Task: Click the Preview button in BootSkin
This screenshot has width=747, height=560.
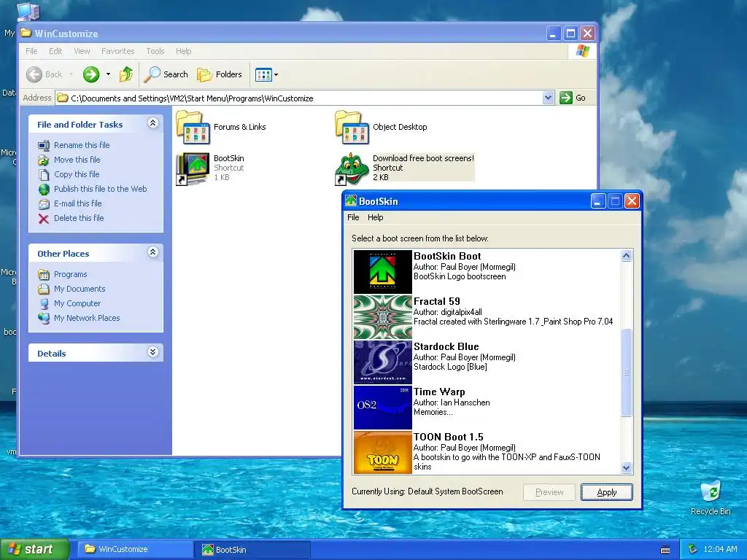Action: click(x=549, y=492)
